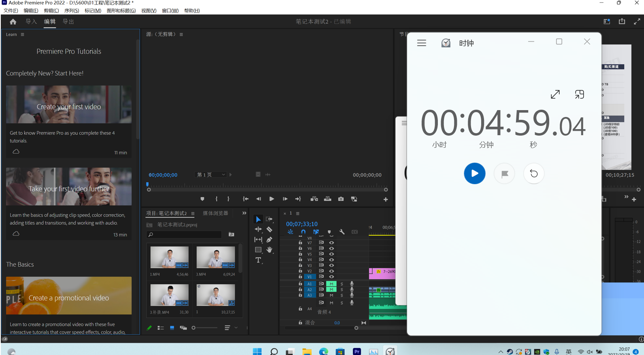The height and width of the screenshot is (355, 644).
Task: Open the page dropdown in Source monitor
Action: (x=211, y=175)
